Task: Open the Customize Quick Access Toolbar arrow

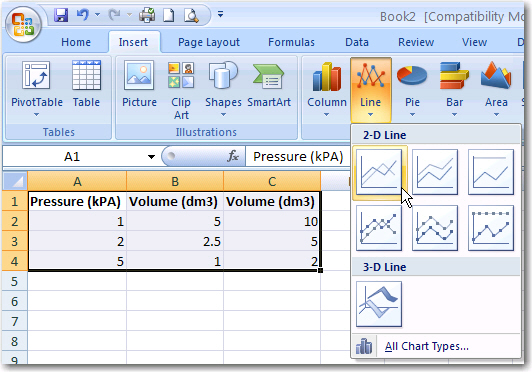Action: (x=220, y=14)
